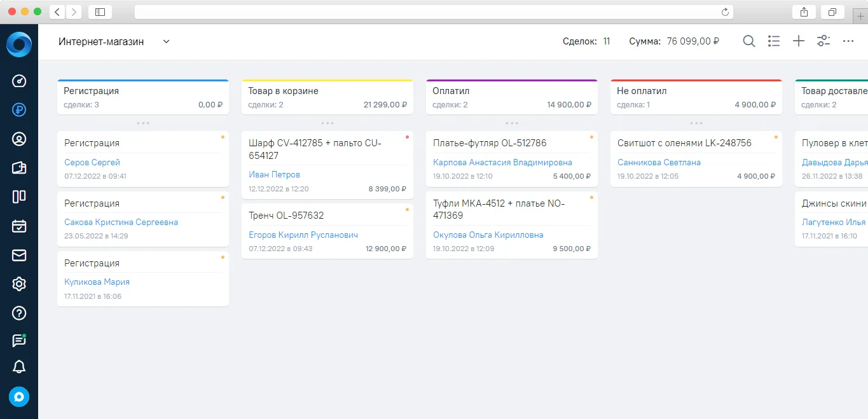Image resolution: width=868 pixels, height=419 pixels.
Task: Open the calendar tasks icon
Action: [19, 226]
